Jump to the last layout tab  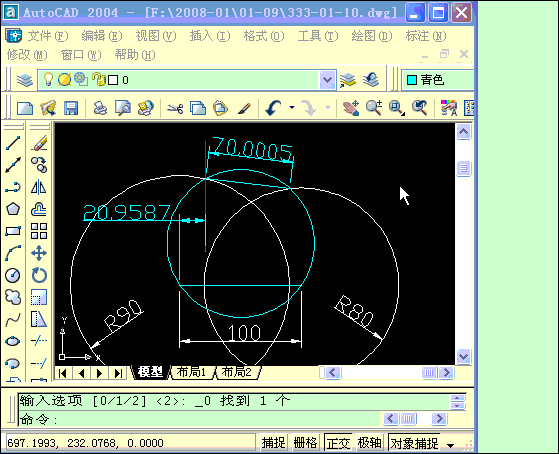pyautogui.click(x=118, y=373)
